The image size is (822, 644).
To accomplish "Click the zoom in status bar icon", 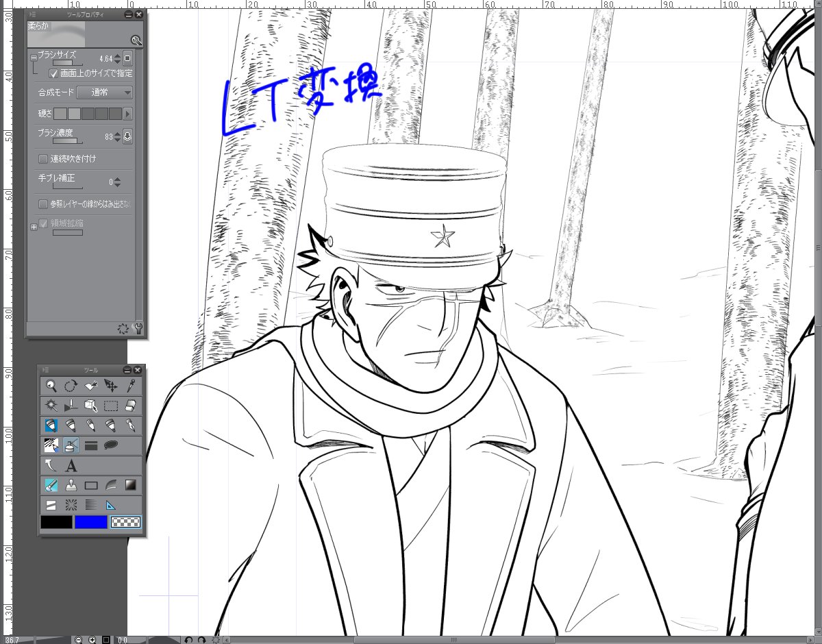I will (x=92, y=640).
